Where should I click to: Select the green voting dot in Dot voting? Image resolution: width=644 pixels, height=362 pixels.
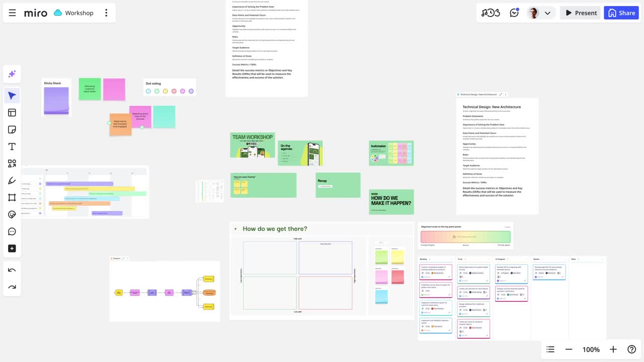click(x=156, y=91)
